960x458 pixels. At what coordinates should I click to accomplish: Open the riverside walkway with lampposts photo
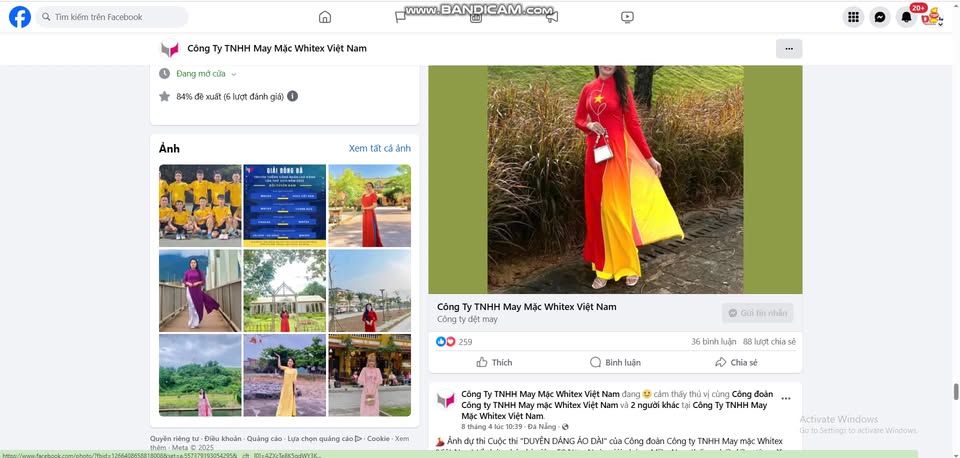(370, 290)
